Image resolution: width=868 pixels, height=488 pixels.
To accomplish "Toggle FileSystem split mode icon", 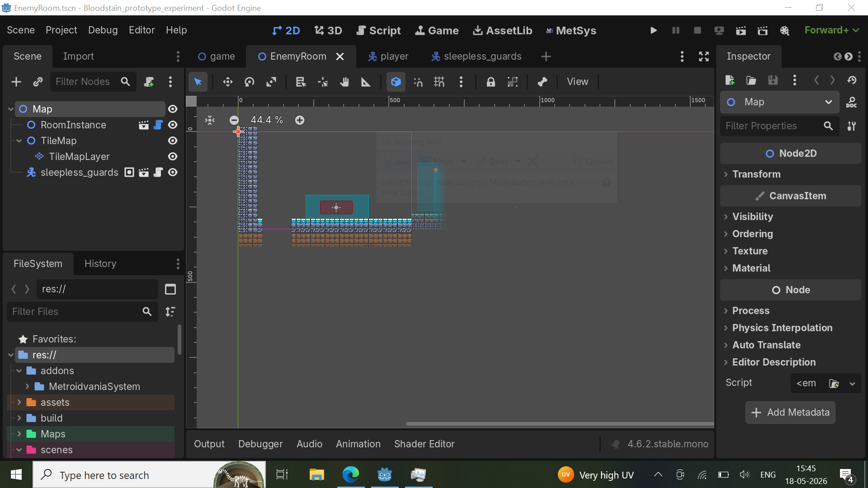I will click(170, 289).
